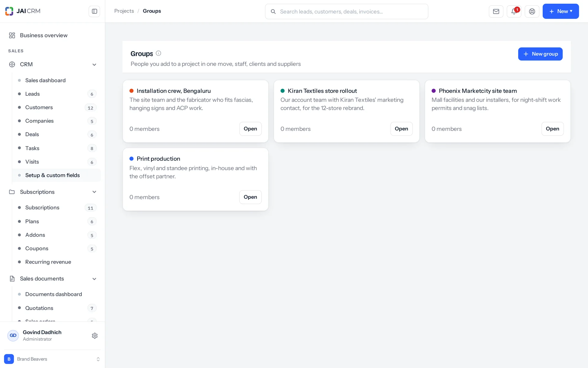588x368 pixels.
Task: Click the JAI CRM logo icon
Action: pos(9,11)
